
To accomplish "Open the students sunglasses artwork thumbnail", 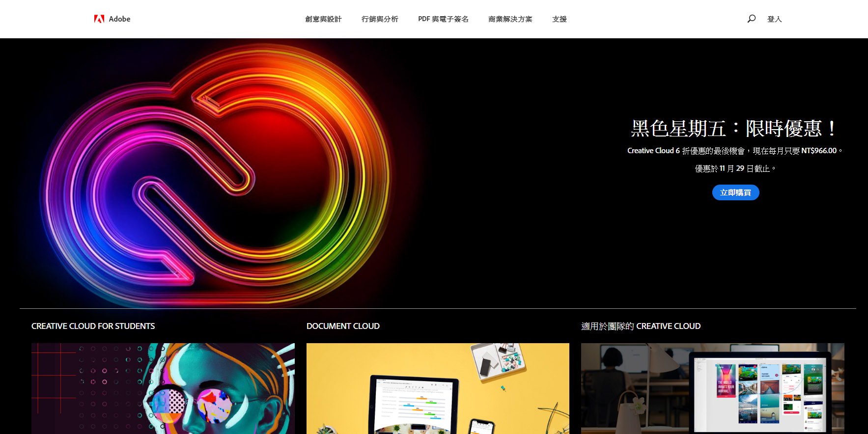I will 163,388.
